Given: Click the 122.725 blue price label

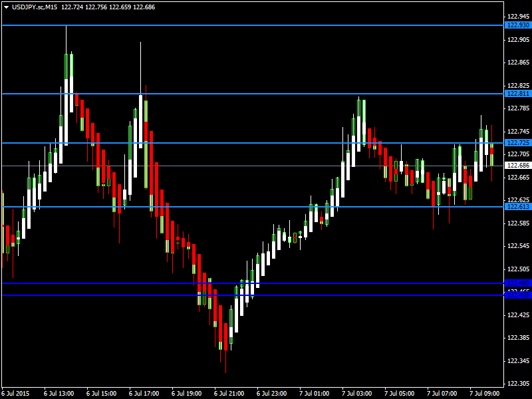Looking at the screenshot, I should tap(517, 143).
